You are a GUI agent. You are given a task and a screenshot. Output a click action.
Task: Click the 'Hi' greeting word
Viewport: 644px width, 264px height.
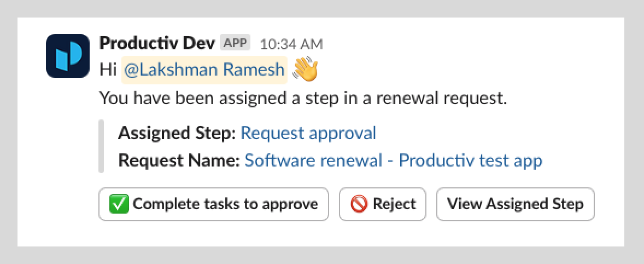pos(108,70)
